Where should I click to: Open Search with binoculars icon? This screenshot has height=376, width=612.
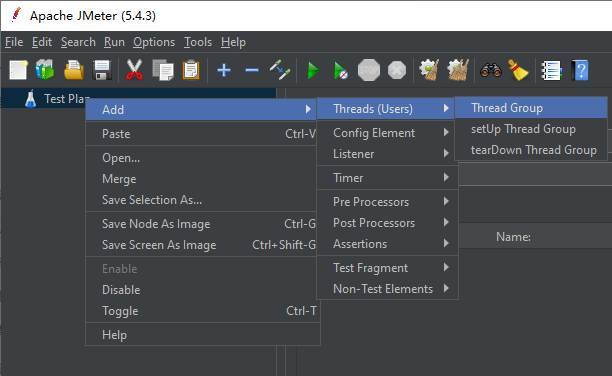point(491,70)
